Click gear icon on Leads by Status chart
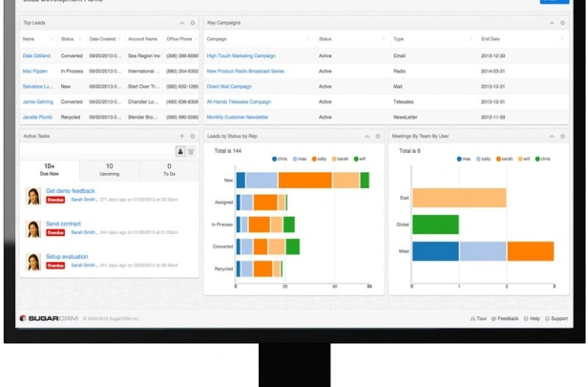Viewport: 588px width, 387px height. [378, 137]
